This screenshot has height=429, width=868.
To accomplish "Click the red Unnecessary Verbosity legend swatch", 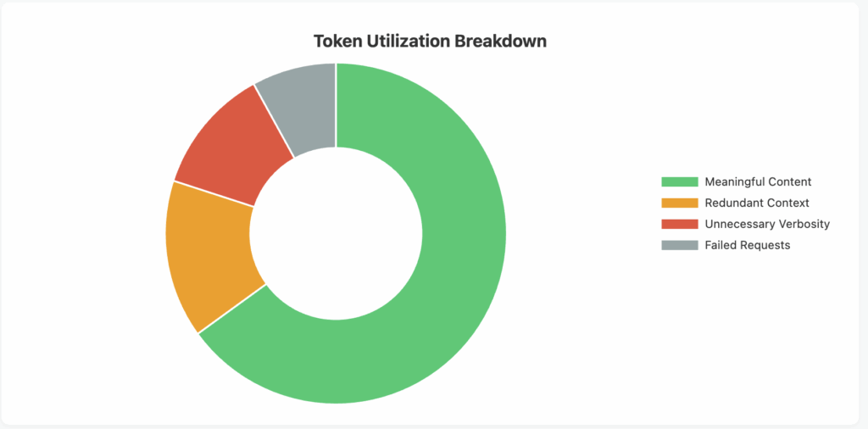I will [x=679, y=225].
